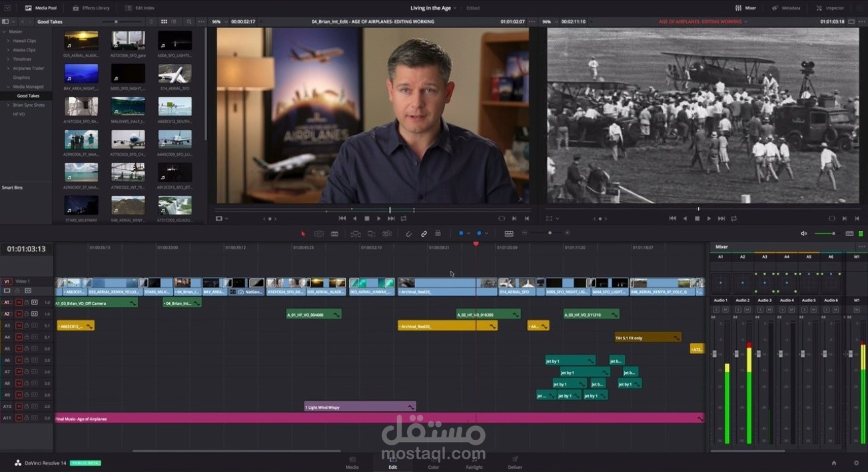Adjust the monitor volume slider

[825, 233]
